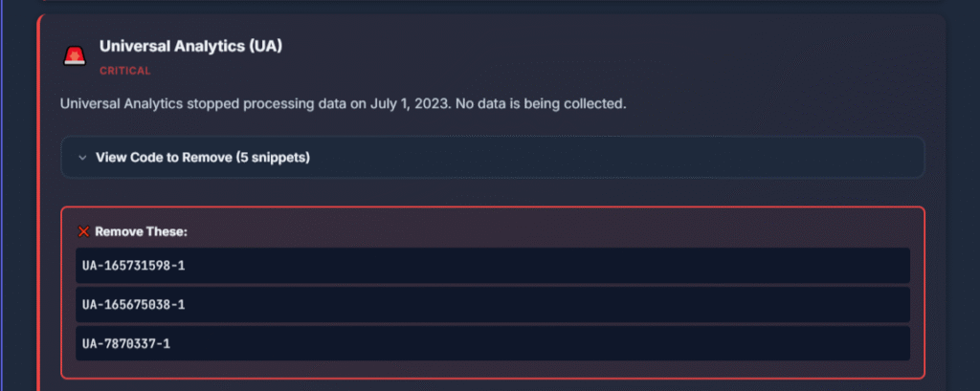
Task: Expand the View Code to Remove chevron
Action: [83, 158]
